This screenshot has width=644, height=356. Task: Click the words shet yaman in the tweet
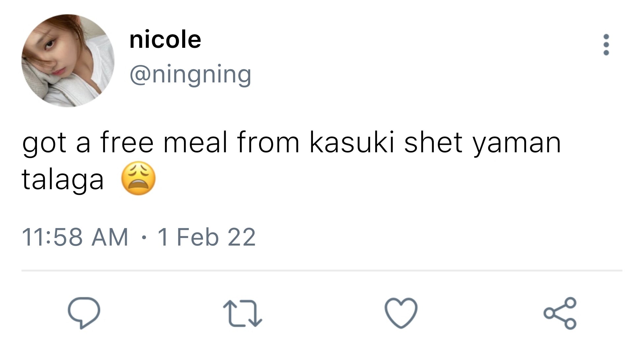click(x=483, y=143)
